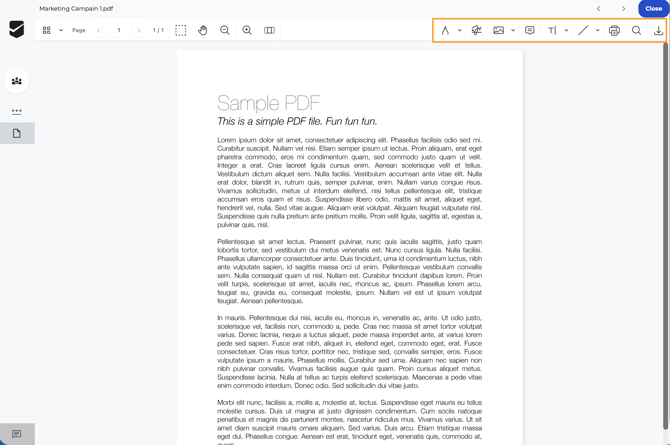Print the PDF document
Screen dimensions: 670x445
(x=614, y=31)
